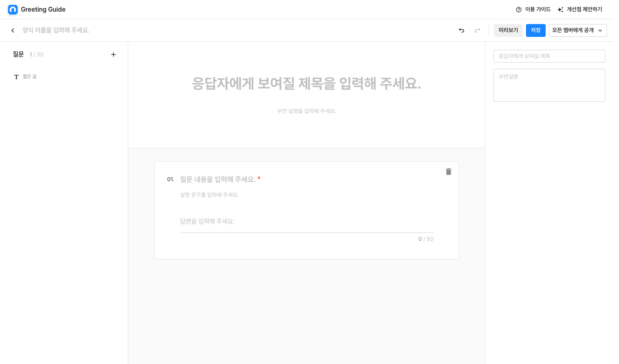Click the 1 / 50 question counter
This screenshot has width=619, height=364.
[x=36, y=55]
